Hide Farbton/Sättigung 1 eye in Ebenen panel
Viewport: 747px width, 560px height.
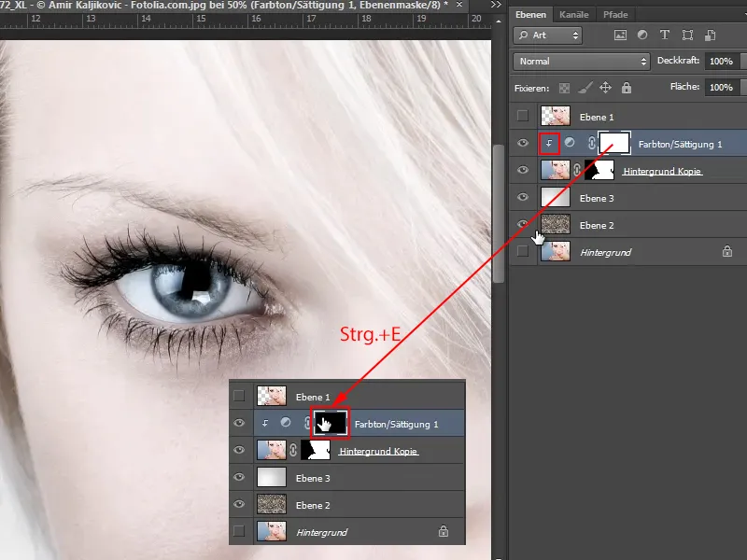[x=523, y=143]
